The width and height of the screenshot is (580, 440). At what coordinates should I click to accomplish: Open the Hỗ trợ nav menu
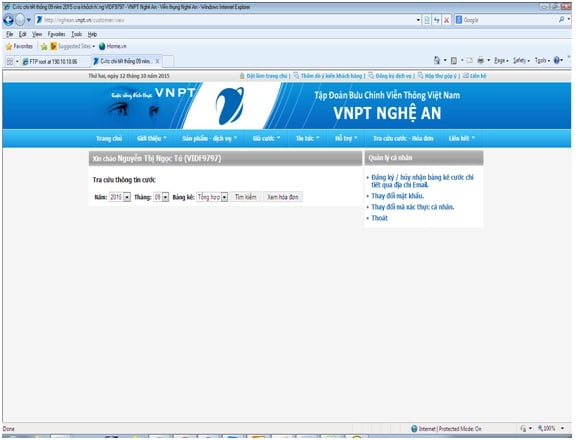[346, 138]
